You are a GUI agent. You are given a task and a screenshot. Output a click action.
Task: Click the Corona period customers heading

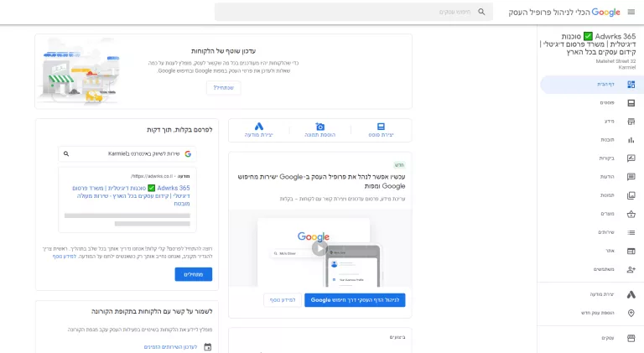point(152,312)
